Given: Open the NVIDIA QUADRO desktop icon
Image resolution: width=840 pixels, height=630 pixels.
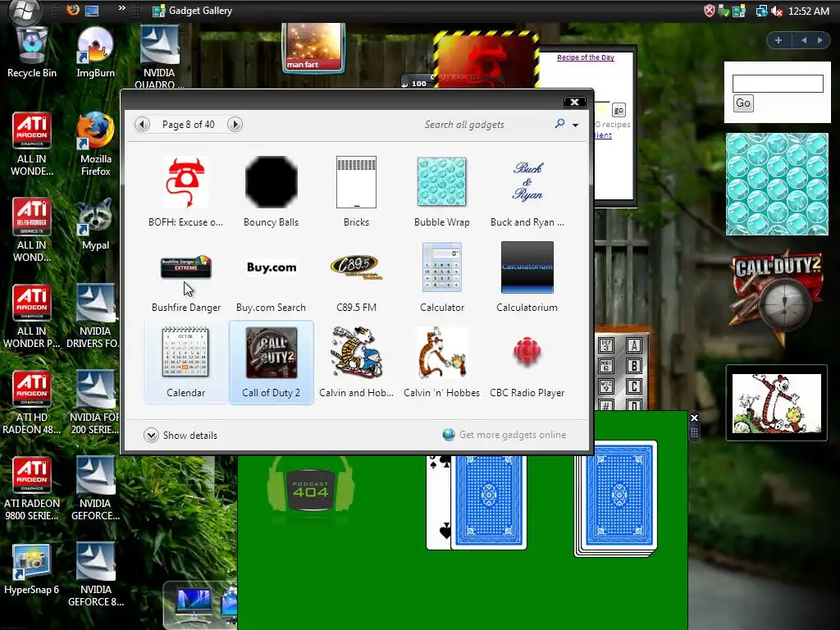Looking at the screenshot, I should pyautogui.click(x=159, y=58).
